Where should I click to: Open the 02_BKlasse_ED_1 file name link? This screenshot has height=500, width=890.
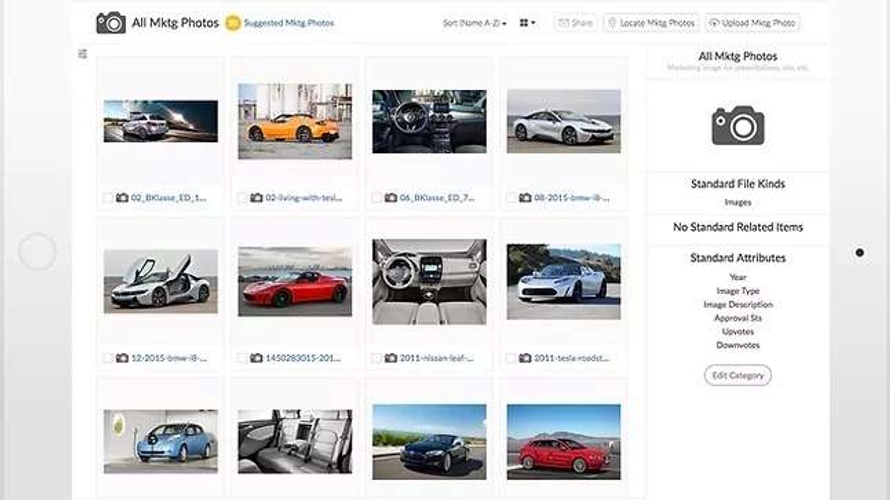169,198
